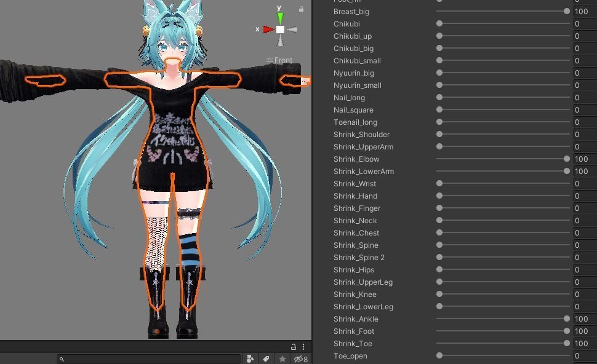The height and width of the screenshot is (364, 597).
Task: Click the red X axis cone on gizmo
Action: point(268,30)
